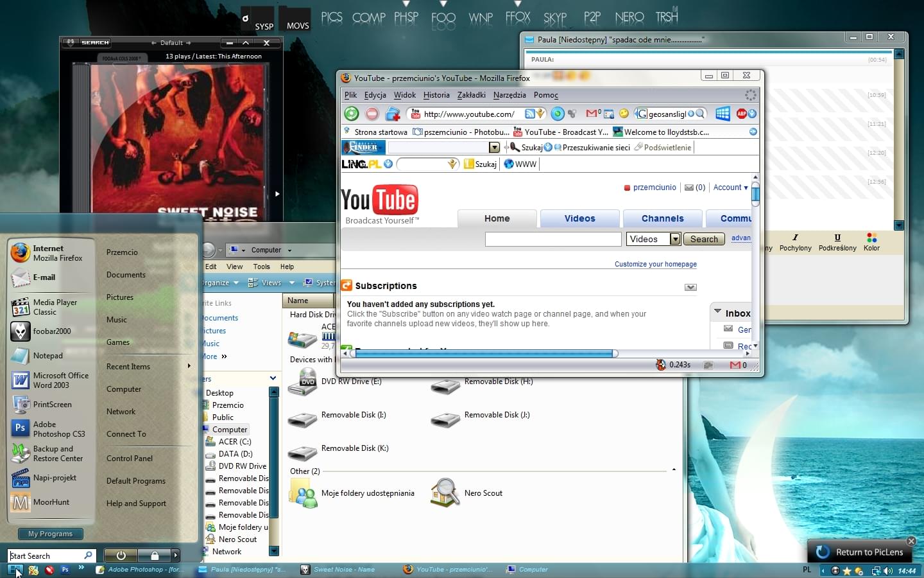The height and width of the screenshot is (578, 924).
Task: Click the YouTube Search button
Action: pos(704,239)
